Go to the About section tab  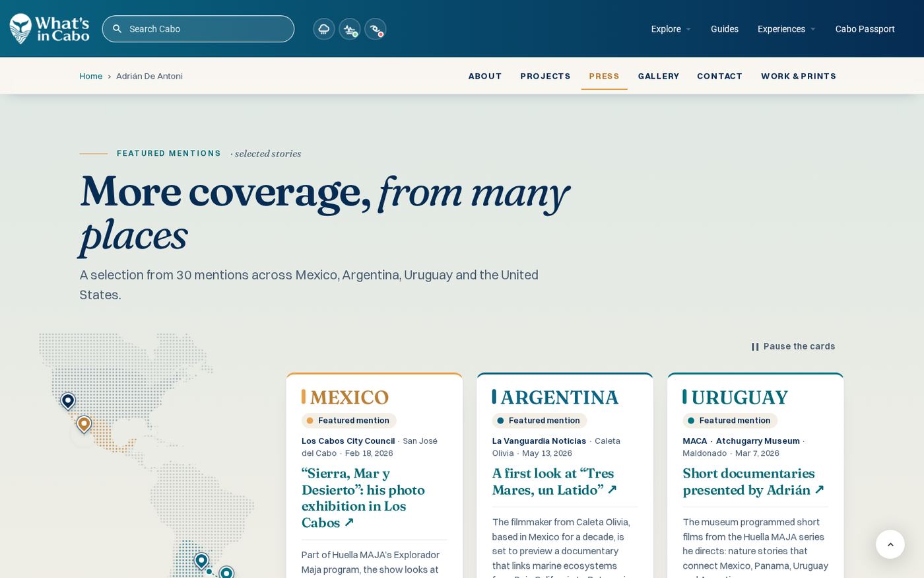485,76
